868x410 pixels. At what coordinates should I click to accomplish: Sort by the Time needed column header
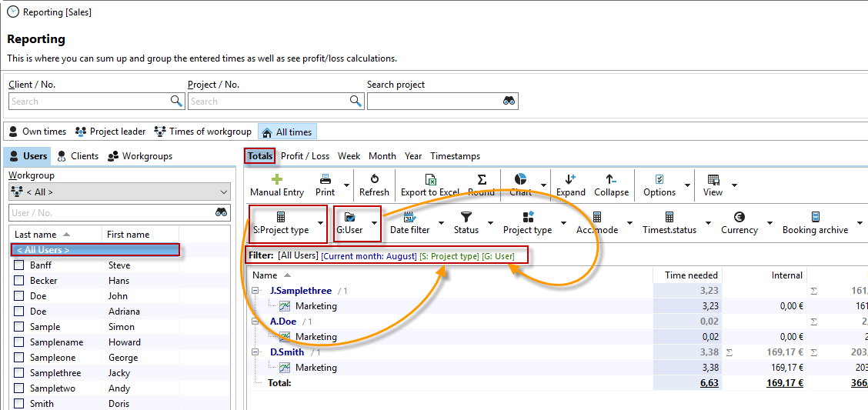pyautogui.click(x=691, y=275)
